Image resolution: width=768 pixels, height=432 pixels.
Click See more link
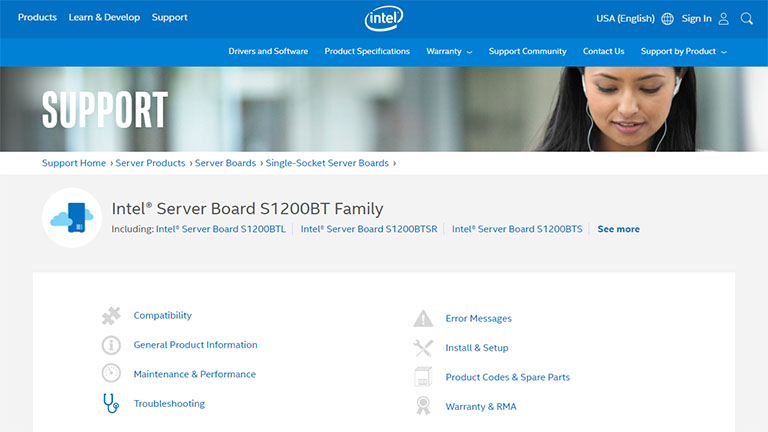619,229
